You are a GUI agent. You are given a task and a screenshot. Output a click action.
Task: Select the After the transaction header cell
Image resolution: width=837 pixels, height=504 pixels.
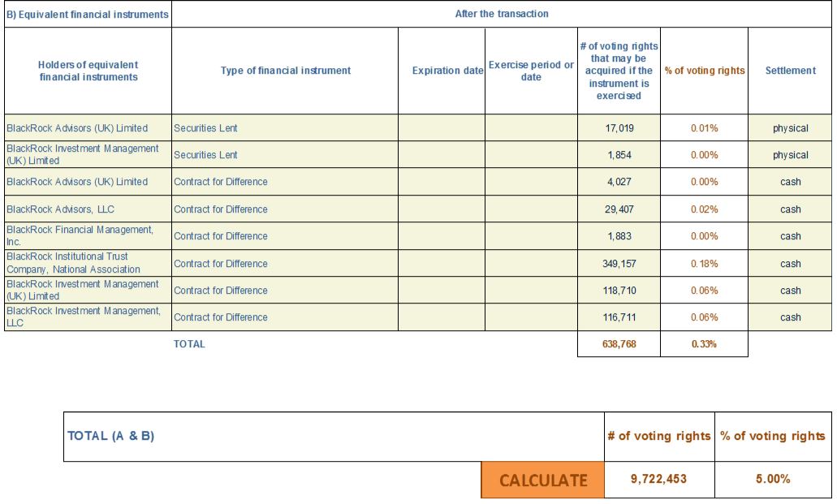502,14
